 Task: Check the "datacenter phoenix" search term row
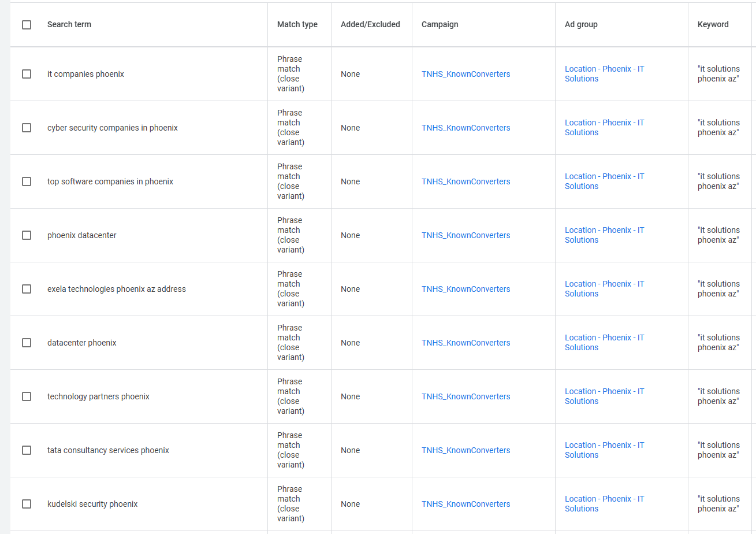[27, 343]
